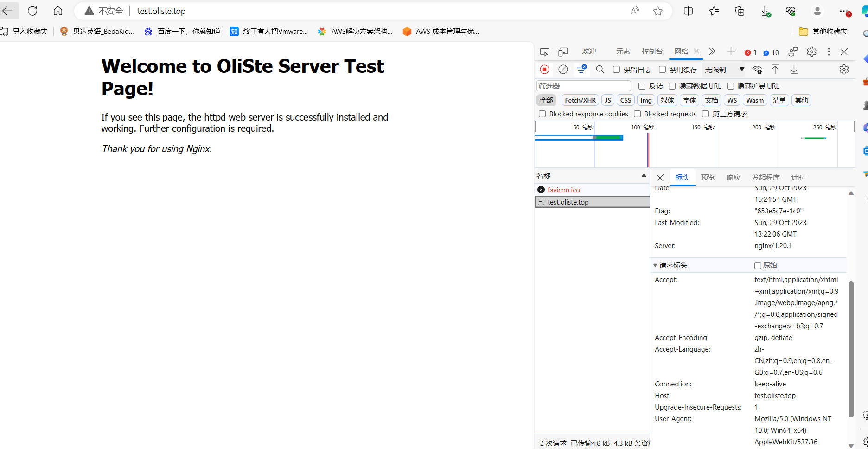Check Blocked response cookies checkbox
The width and height of the screenshot is (868, 449).
542,114
